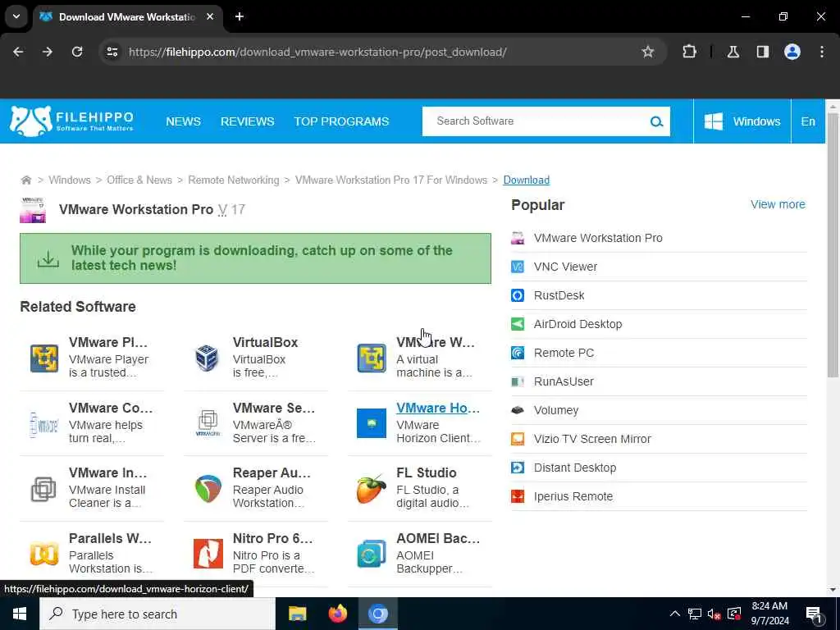Click the Windows logo platform icon
This screenshot has height=630, width=840.
[713, 121]
